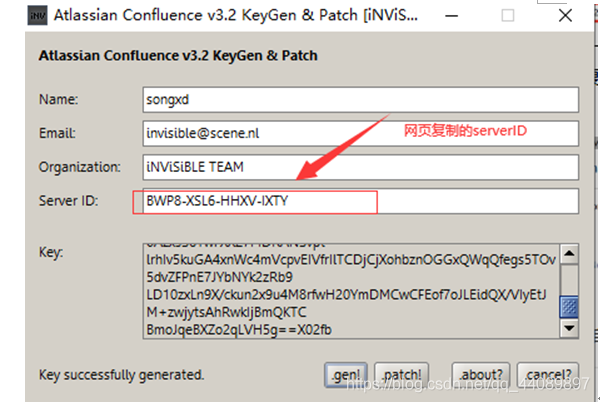Click the key line starting M+zwjytsAhRwkIjBmQKTC

coord(226,312)
